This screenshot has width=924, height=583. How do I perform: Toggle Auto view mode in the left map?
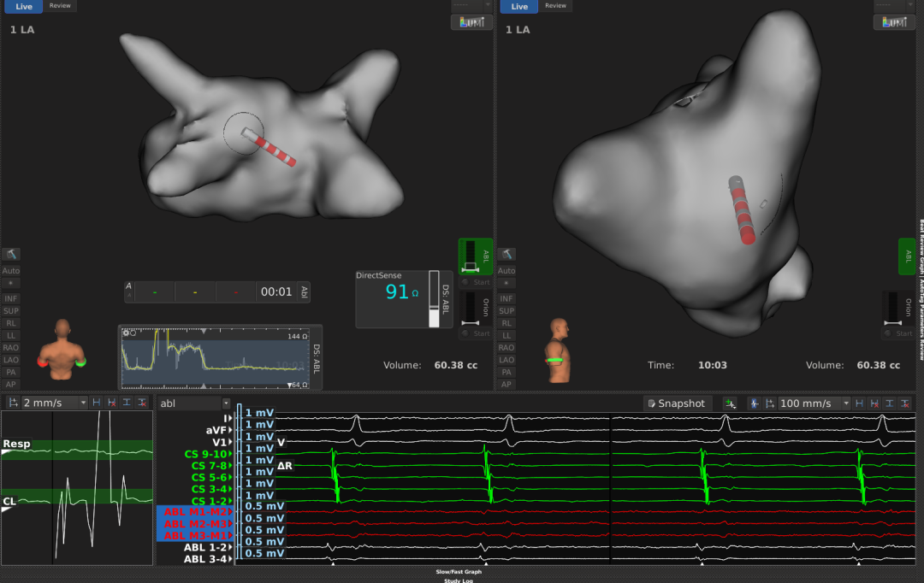point(11,270)
